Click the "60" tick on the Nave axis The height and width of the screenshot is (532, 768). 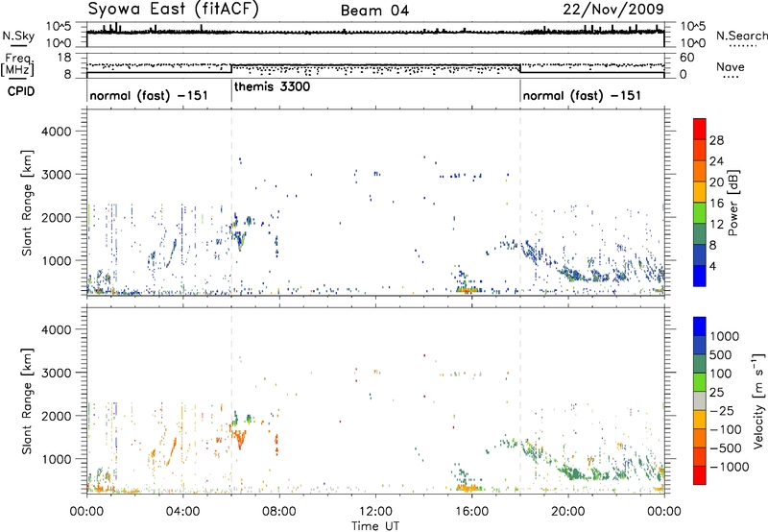pyautogui.click(x=687, y=58)
